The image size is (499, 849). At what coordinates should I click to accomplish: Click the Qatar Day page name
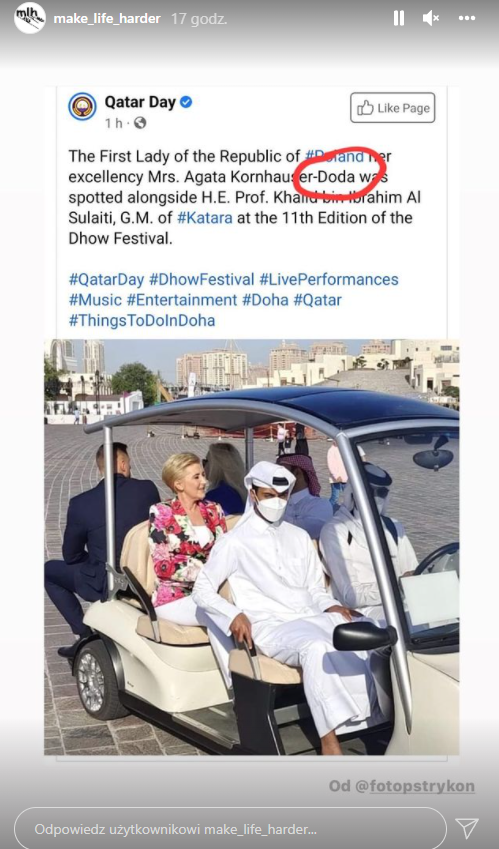coord(140,102)
